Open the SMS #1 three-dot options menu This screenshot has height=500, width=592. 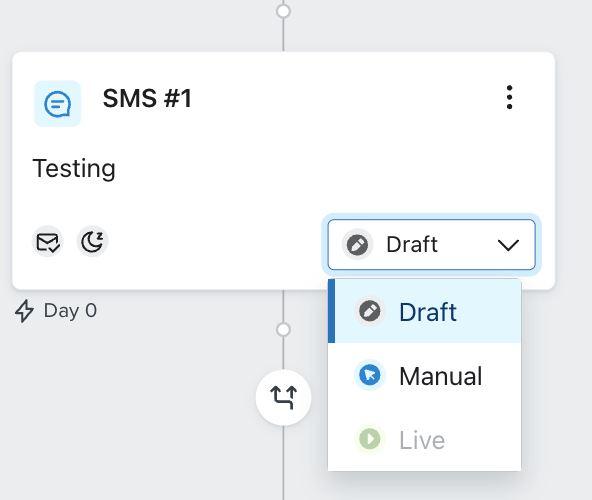[509, 97]
